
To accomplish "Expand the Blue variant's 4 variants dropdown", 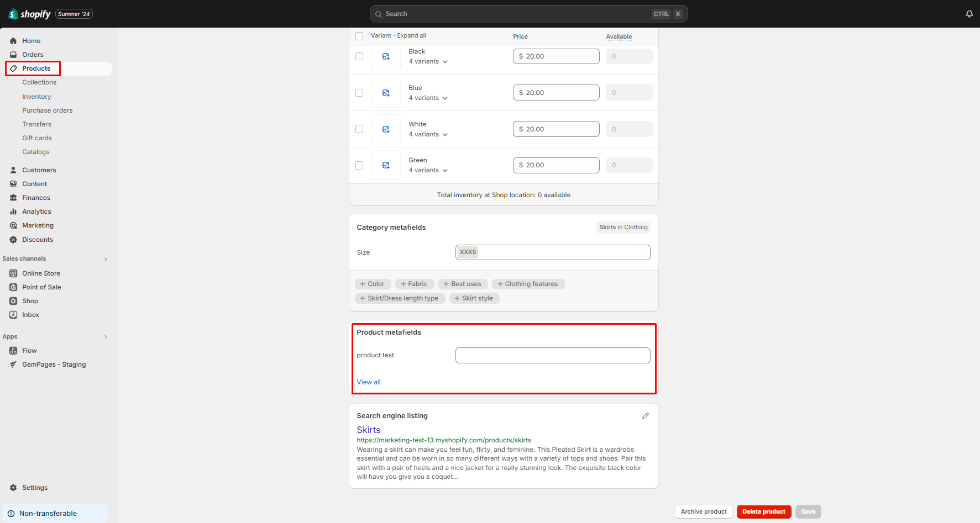I will click(x=446, y=97).
